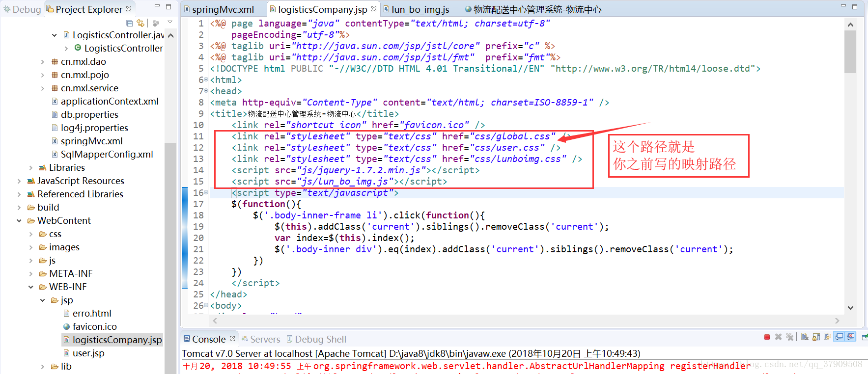Select the css folder
The image size is (868, 374).
point(50,234)
